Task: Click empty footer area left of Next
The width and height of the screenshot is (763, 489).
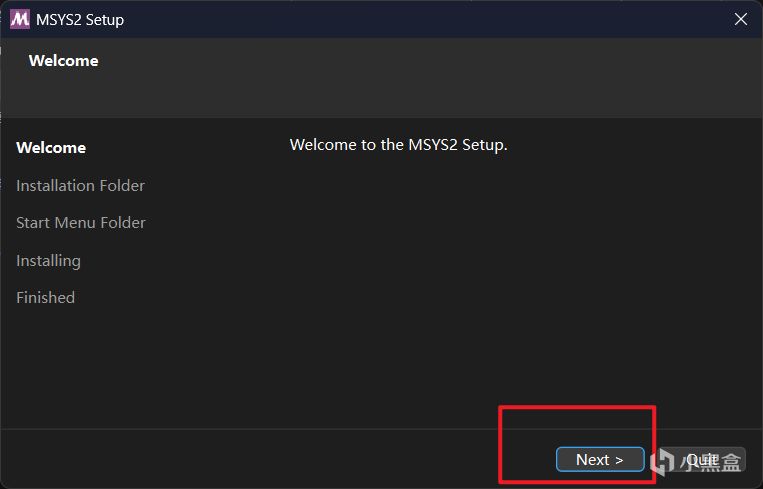Action: [250, 459]
